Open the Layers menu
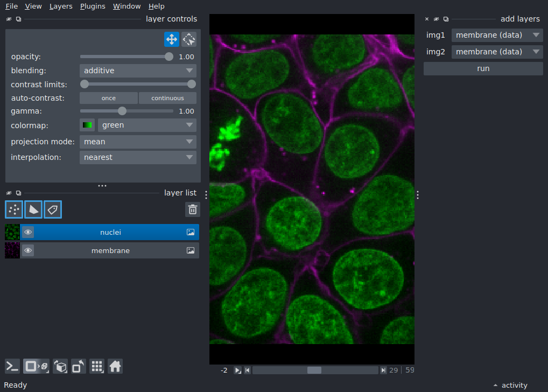 click(61, 6)
